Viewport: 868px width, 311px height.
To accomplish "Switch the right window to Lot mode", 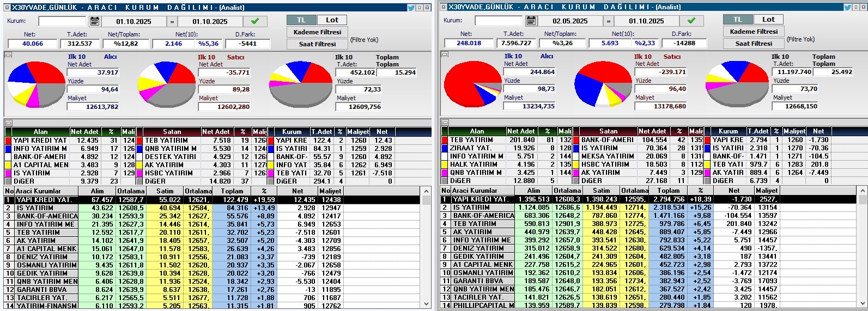I will pos(768,19).
